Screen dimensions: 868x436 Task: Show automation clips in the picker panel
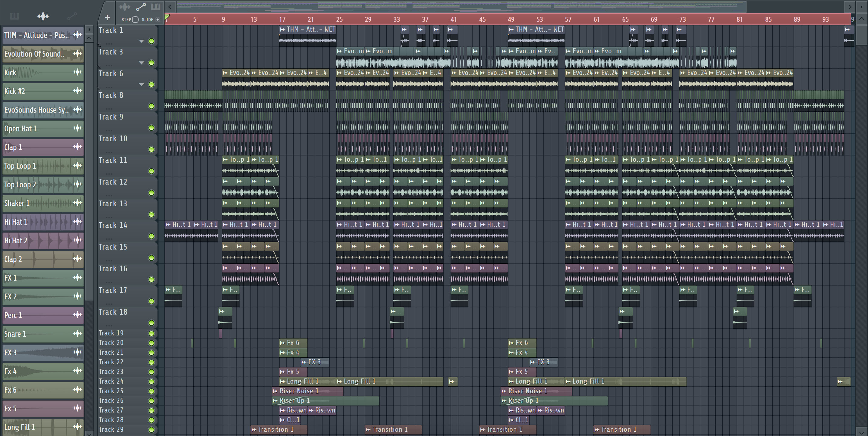[72, 16]
